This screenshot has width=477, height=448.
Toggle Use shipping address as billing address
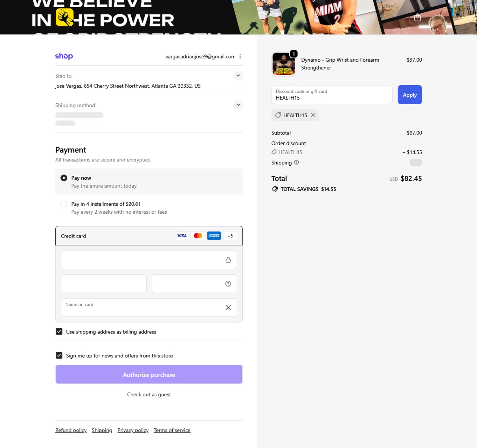coord(59,332)
